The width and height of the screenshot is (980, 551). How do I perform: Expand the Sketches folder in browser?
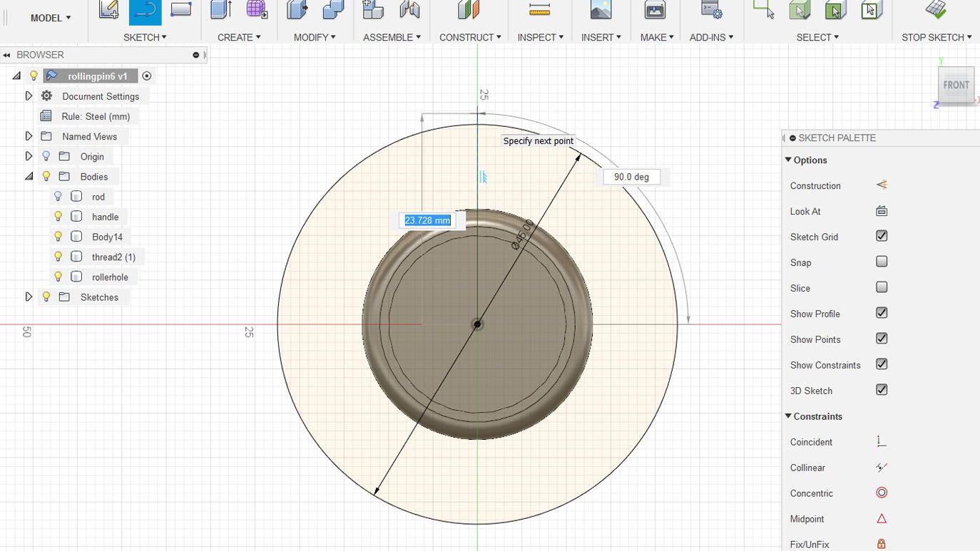(29, 297)
